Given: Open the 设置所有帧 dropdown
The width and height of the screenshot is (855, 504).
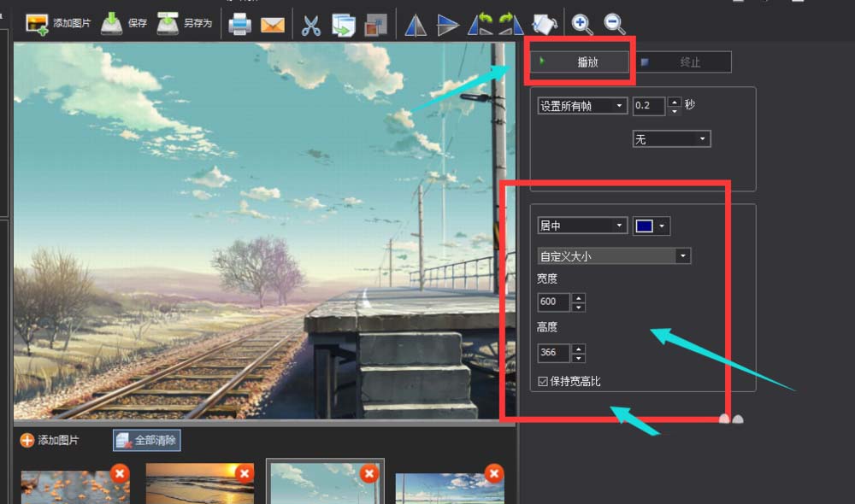Looking at the screenshot, I should (581, 106).
